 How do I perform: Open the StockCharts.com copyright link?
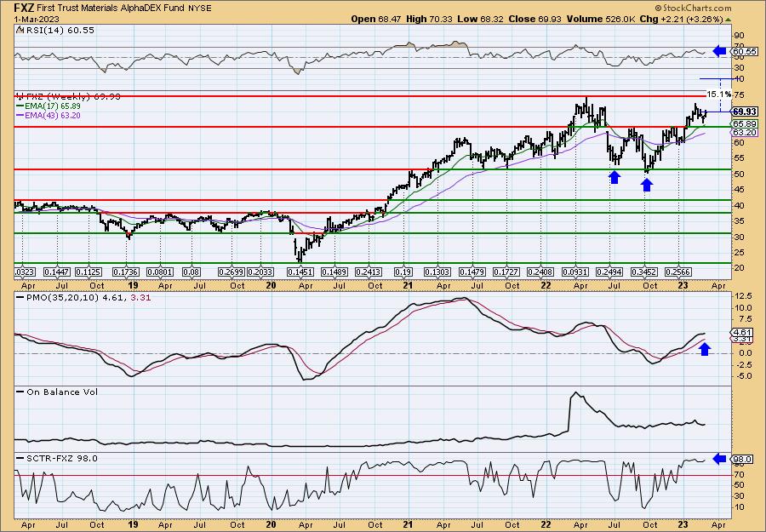tap(693, 8)
